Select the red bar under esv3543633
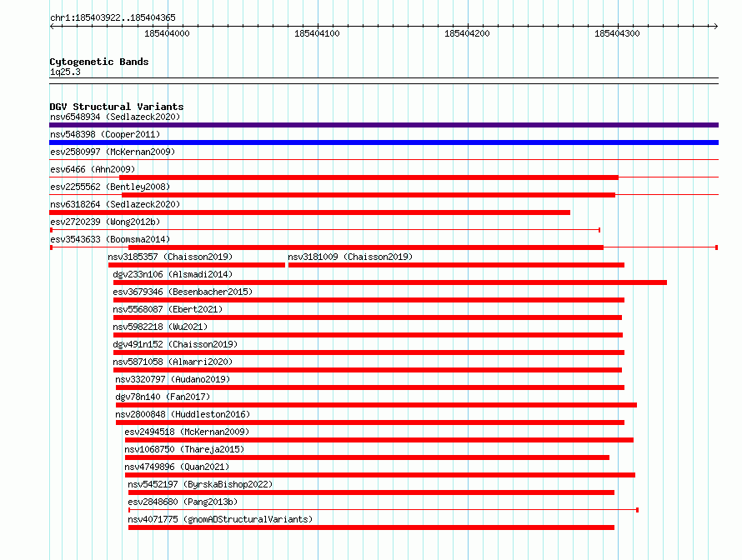This screenshot has width=742, height=560. point(366,247)
